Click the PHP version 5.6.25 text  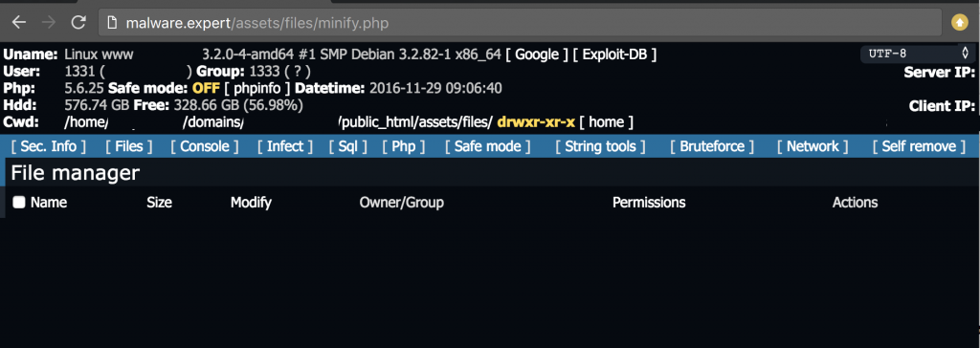pos(85,88)
